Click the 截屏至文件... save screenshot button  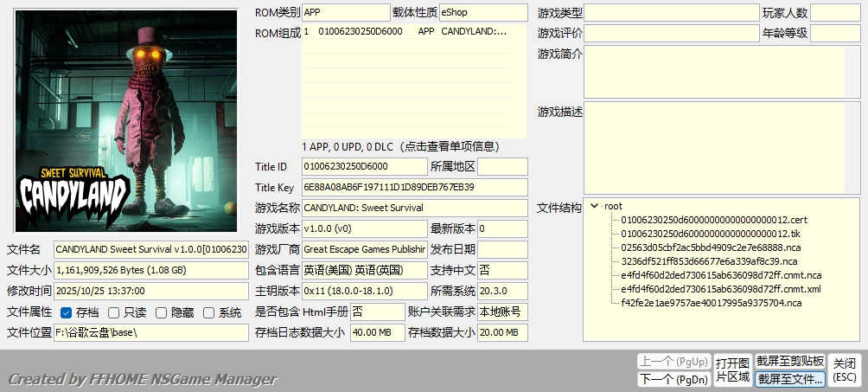click(x=789, y=379)
